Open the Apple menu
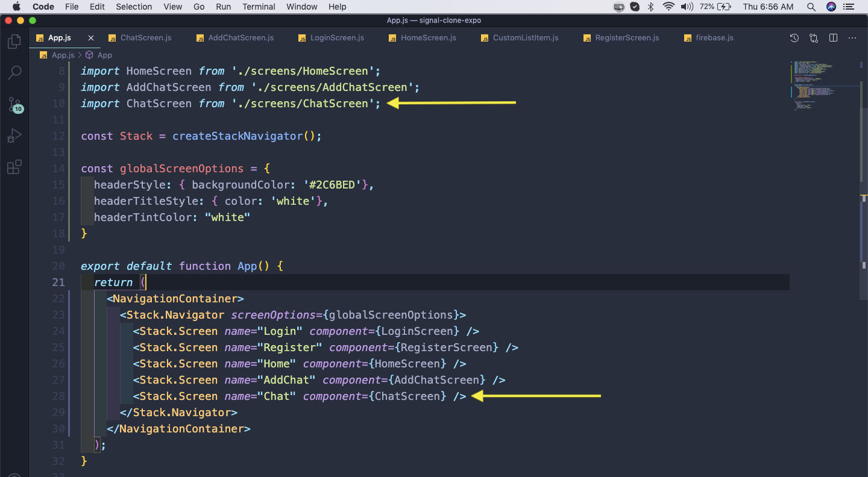This screenshot has width=868, height=477. pos(16,7)
